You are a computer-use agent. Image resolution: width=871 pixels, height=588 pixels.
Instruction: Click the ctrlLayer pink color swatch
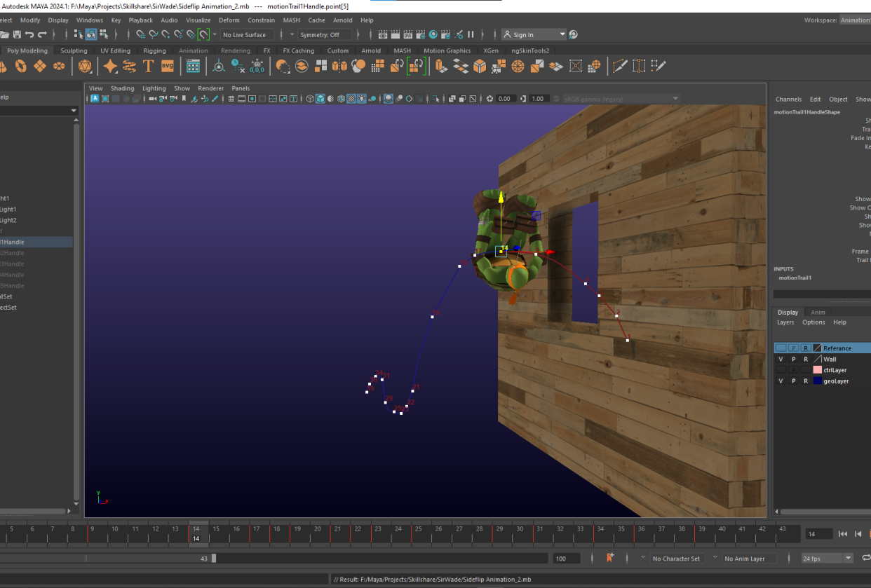click(817, 370)
